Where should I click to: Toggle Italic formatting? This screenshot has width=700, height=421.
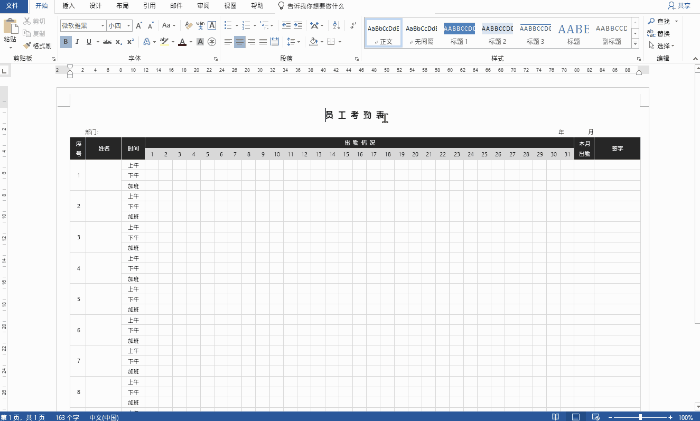(77, 42)
